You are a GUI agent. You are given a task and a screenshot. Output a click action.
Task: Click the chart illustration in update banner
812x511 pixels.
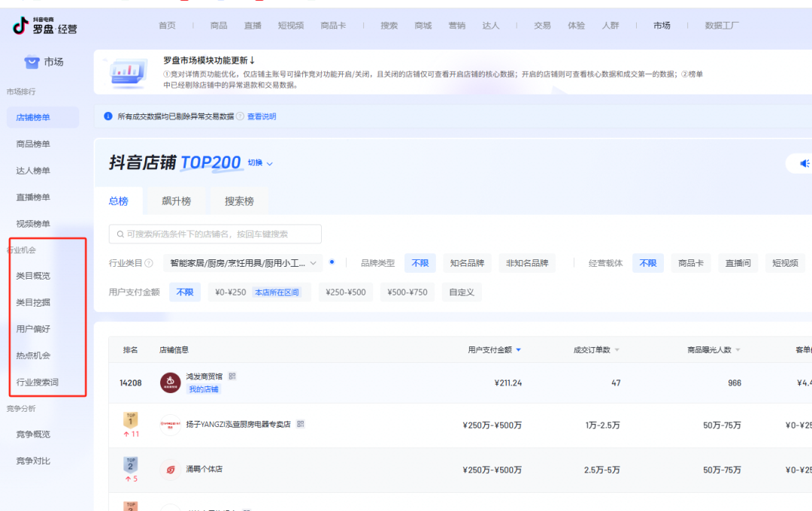coord(129,72)
